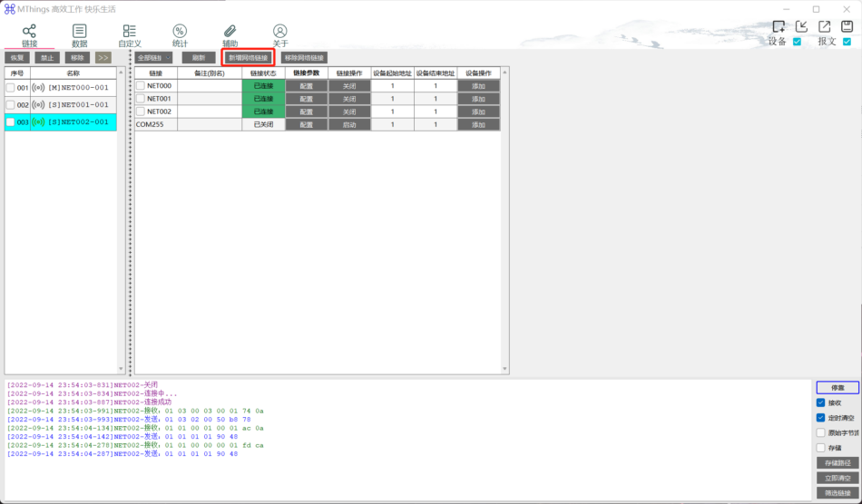Switch to the 自定义 custom tab
The height and width of the screenshot is (504, 862).
tap(130, 35)
